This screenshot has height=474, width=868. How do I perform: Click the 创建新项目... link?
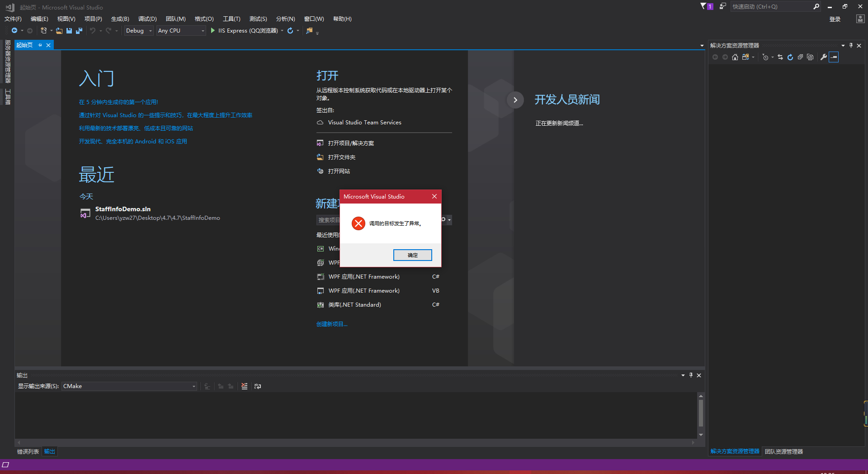coord(332,324)
